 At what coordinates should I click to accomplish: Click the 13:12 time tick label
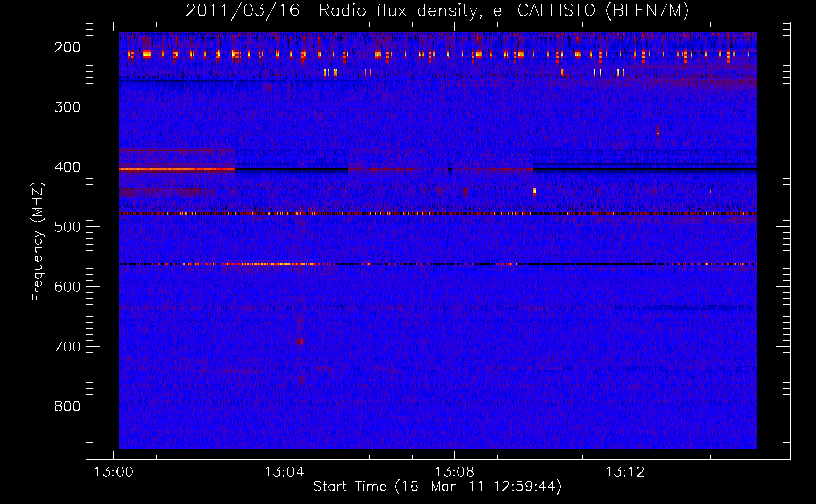(625, 472)
